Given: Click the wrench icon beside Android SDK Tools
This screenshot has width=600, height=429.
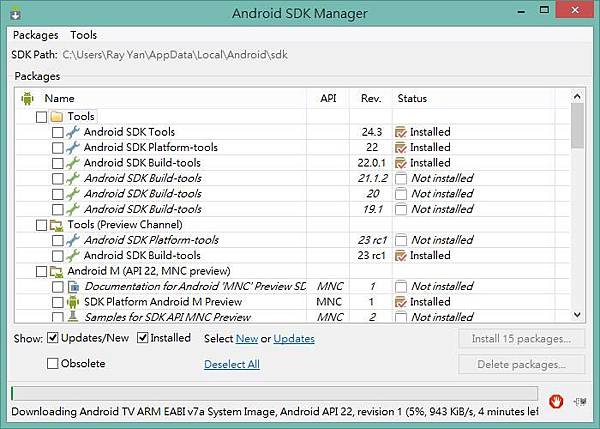Looking at the screenshot, I should pos(73,132).
